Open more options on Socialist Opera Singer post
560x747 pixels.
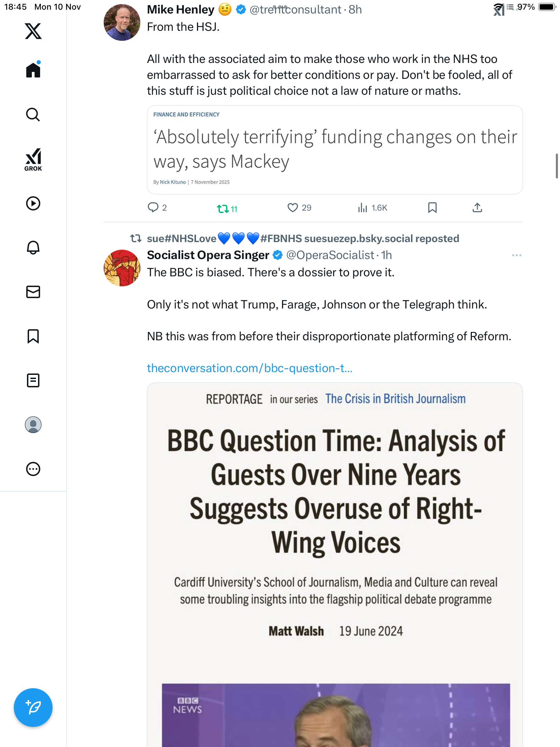coord(516,255)
